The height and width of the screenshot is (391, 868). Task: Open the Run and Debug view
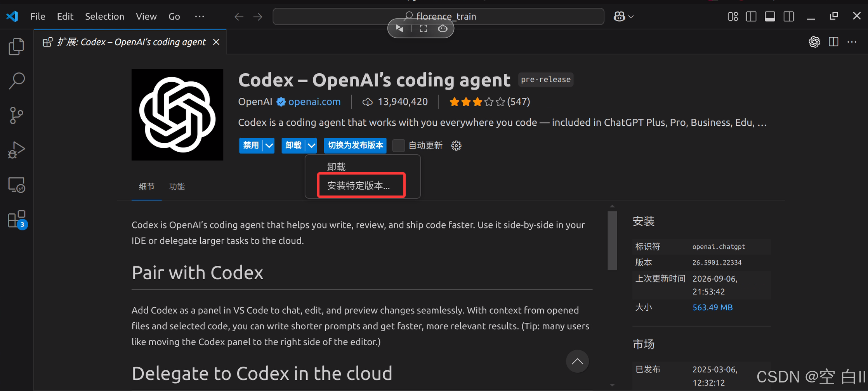[16, 150]
